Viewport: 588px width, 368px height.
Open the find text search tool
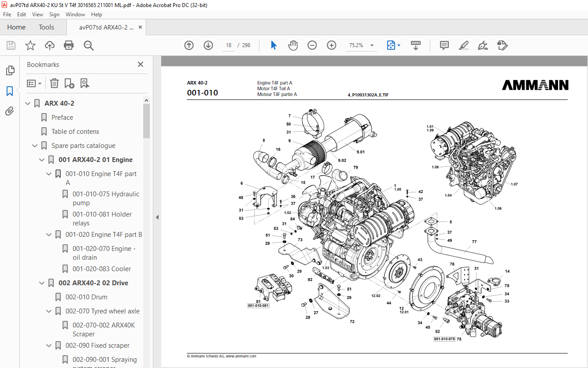89,45
